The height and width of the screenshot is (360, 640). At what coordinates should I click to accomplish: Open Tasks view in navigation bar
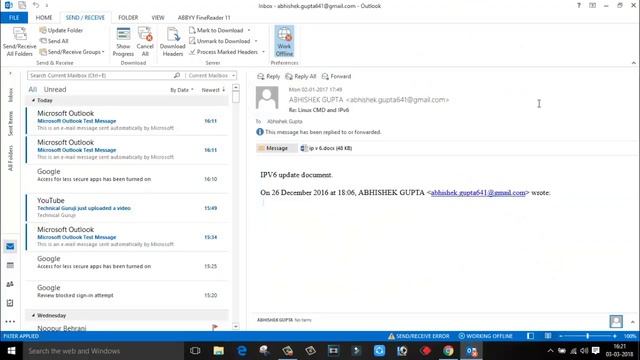[x=10, y=303]
